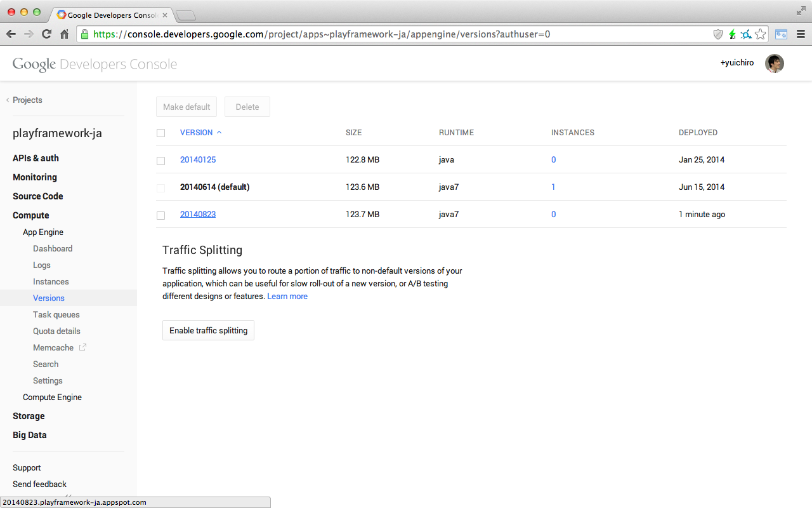Image resolution: width=812 pixels, height=508 pixels.
Task: Go back with browser back arrow
Action: tap(11, 34)
